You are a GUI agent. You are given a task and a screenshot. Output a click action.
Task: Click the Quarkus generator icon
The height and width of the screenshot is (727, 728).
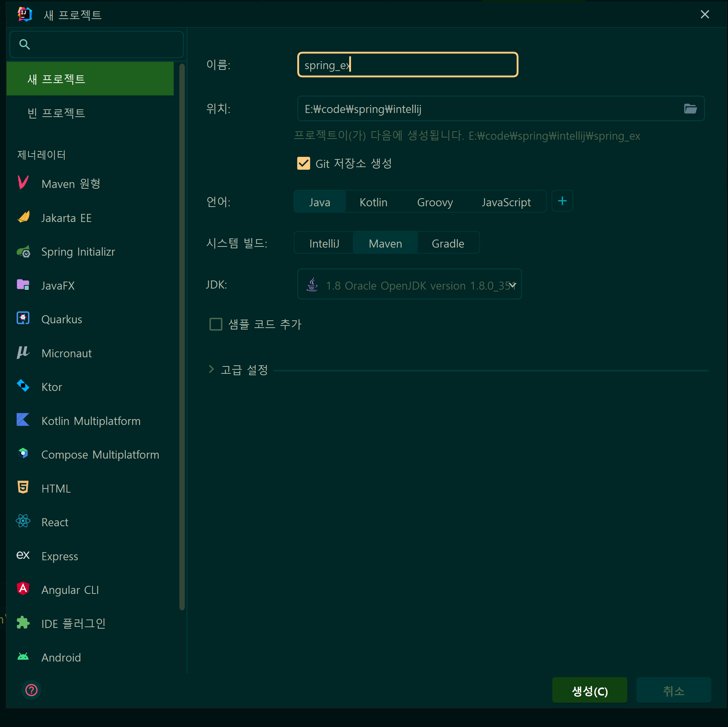click(x=23, y=319)
